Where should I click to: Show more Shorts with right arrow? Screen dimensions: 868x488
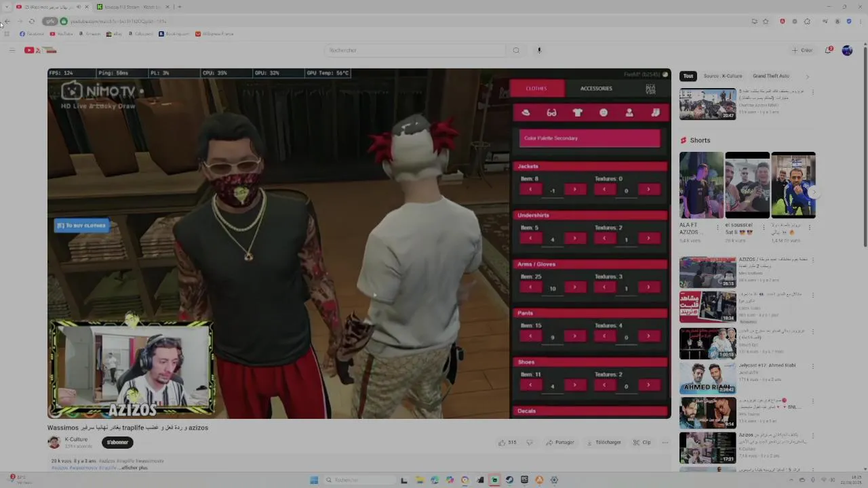(x=813, y=192)
